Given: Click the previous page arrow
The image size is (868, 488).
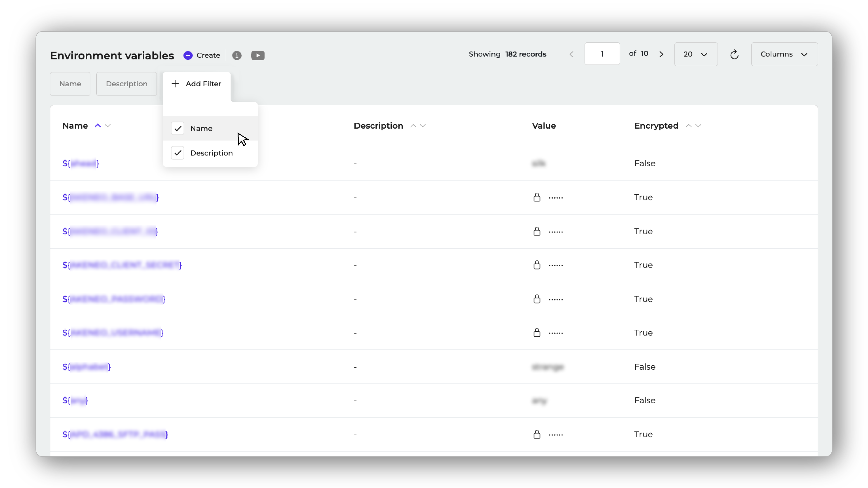Looking at the screenshot, I should (571, 54).
